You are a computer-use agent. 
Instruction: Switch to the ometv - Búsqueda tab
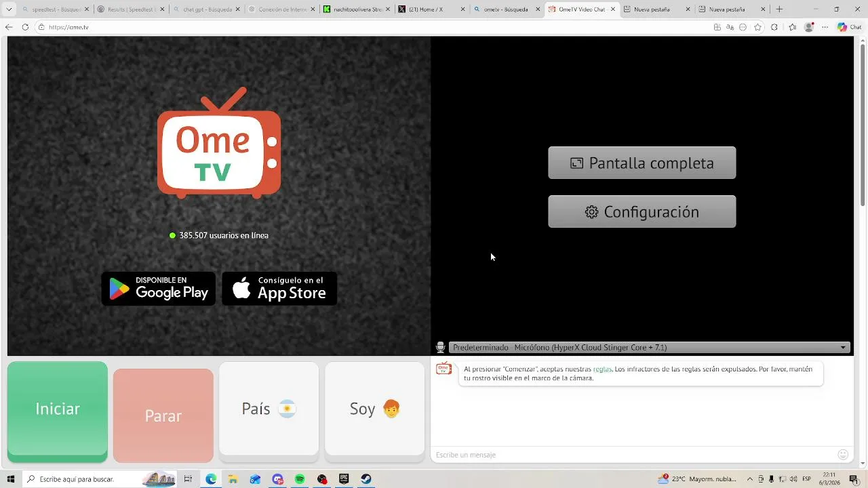[506, 9]
